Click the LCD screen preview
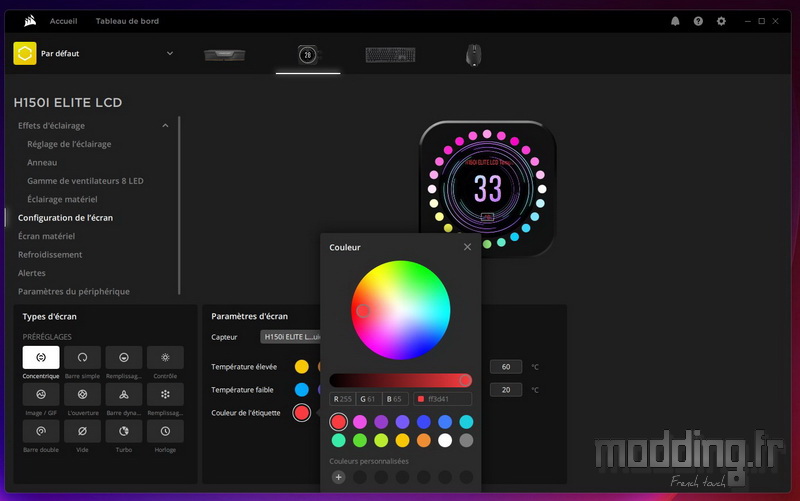The width and height of the screenshot is (800, 501). pyautogui.click(x=488, y=189)
